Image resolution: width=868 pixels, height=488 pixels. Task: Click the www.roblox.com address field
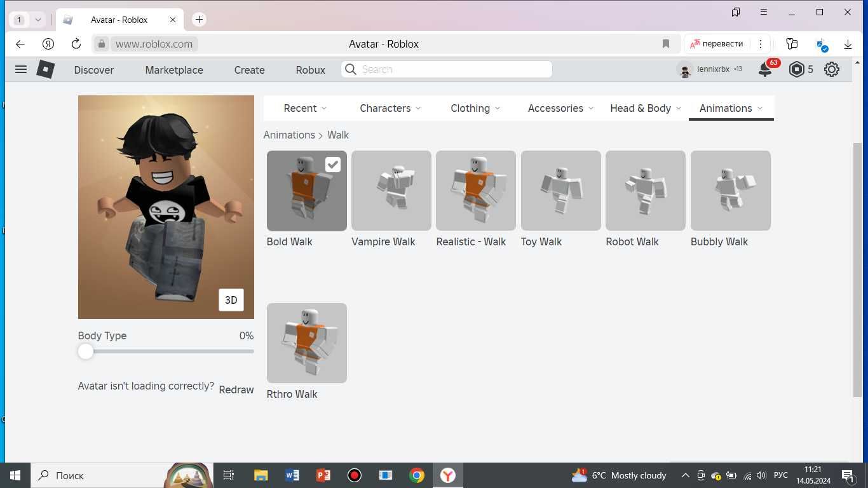(x=154, y=44)
